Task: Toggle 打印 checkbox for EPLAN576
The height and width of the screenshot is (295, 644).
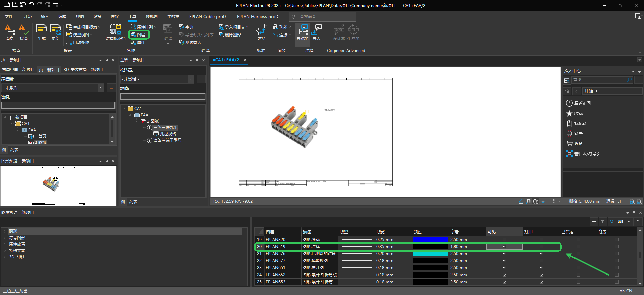Action: (541, 254)
